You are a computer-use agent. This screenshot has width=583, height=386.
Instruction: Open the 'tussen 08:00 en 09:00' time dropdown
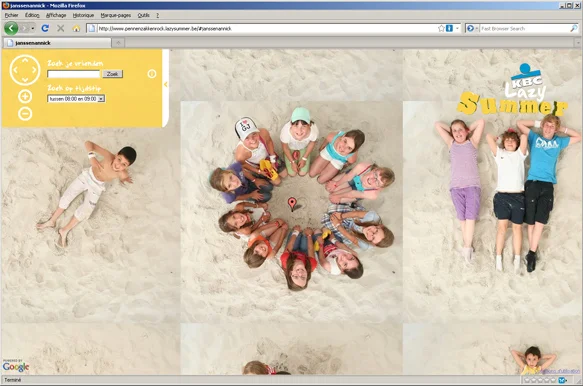(76, 99)
